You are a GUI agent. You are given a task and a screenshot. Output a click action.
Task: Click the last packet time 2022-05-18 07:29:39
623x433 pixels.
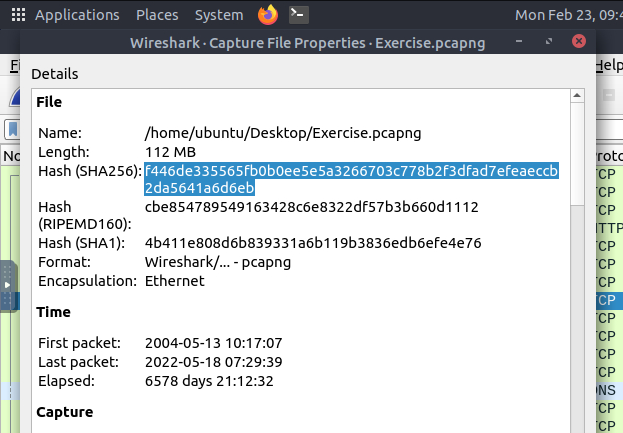[x=213, y=362]
